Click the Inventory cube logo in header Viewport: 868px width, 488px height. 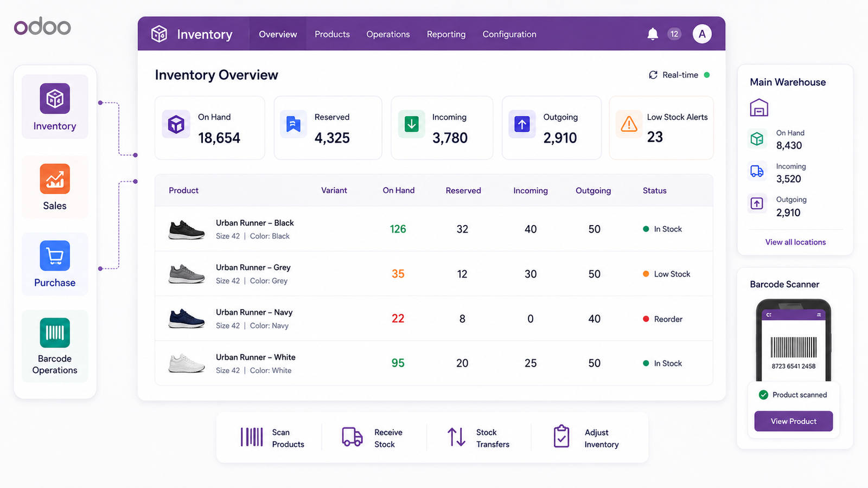[x=159, y=34]
